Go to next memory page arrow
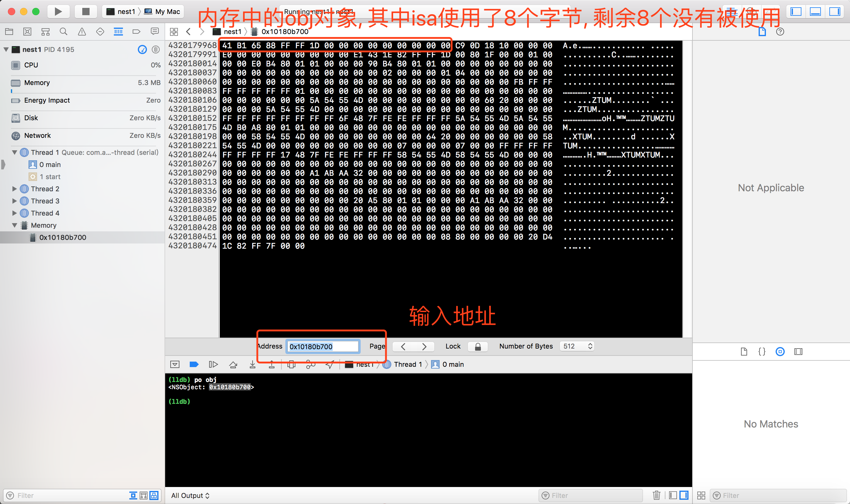850x504 pixels. 424,346
